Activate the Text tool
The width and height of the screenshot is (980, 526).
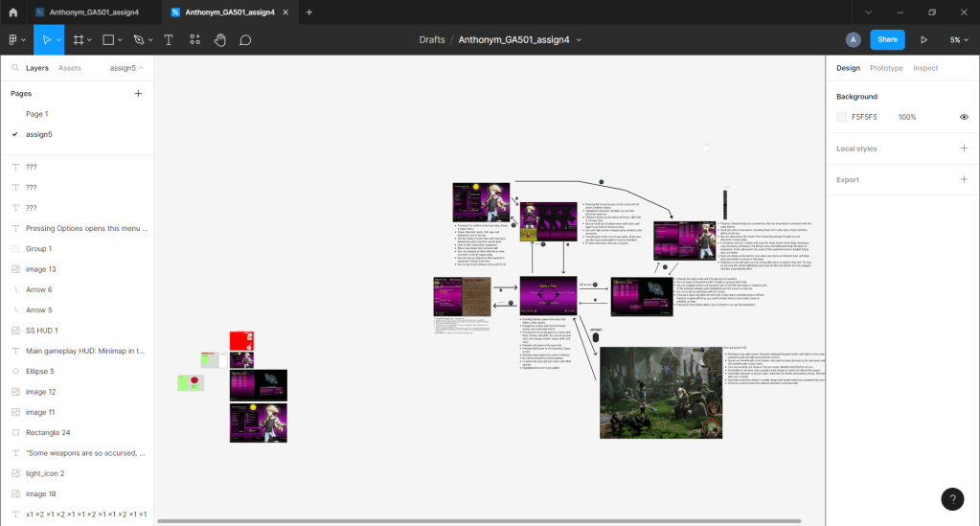tap(169, 40)
